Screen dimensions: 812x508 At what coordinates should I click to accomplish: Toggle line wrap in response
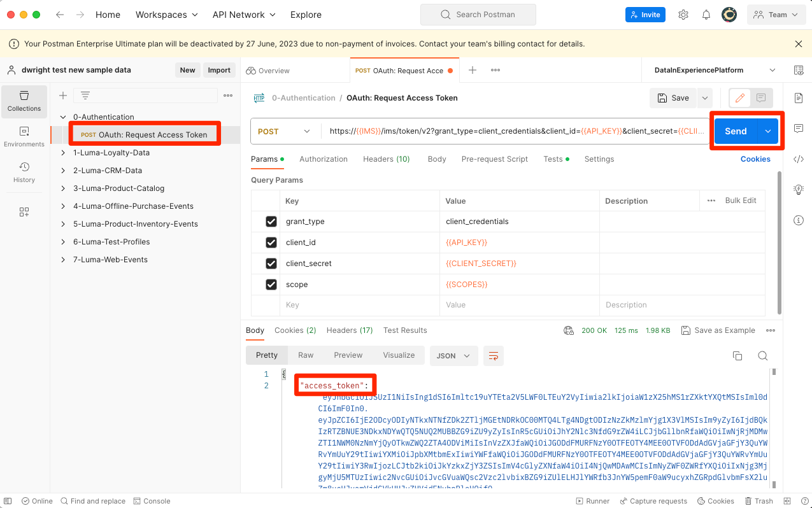494,356
